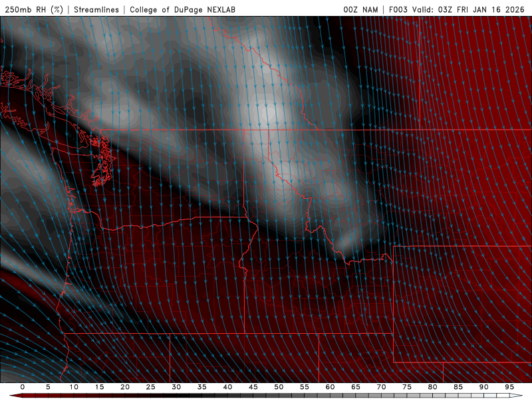This screenshot has height=399, width=532.
Task: Click the 80 value on color scale
Action: tap(432, 387)
